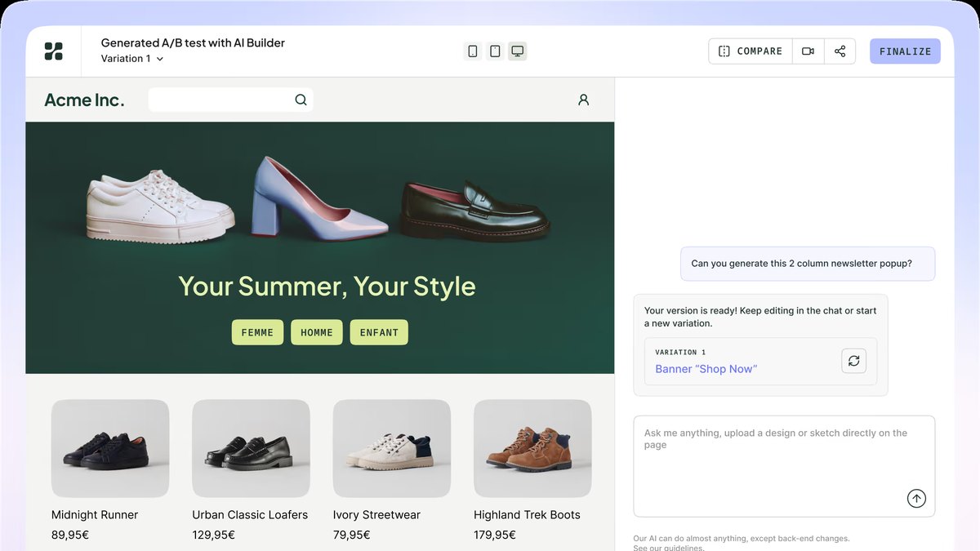Click the search magnifier icon

point(301,100)
